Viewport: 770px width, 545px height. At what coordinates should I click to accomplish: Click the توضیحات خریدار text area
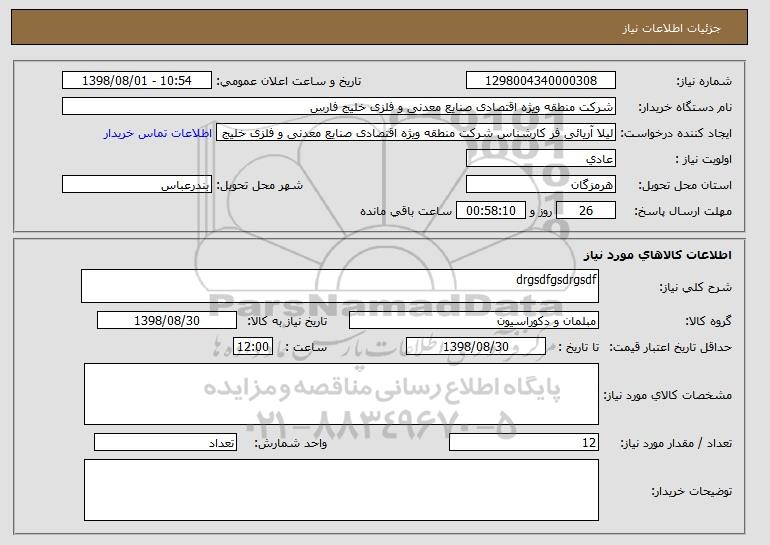[341, 490]
